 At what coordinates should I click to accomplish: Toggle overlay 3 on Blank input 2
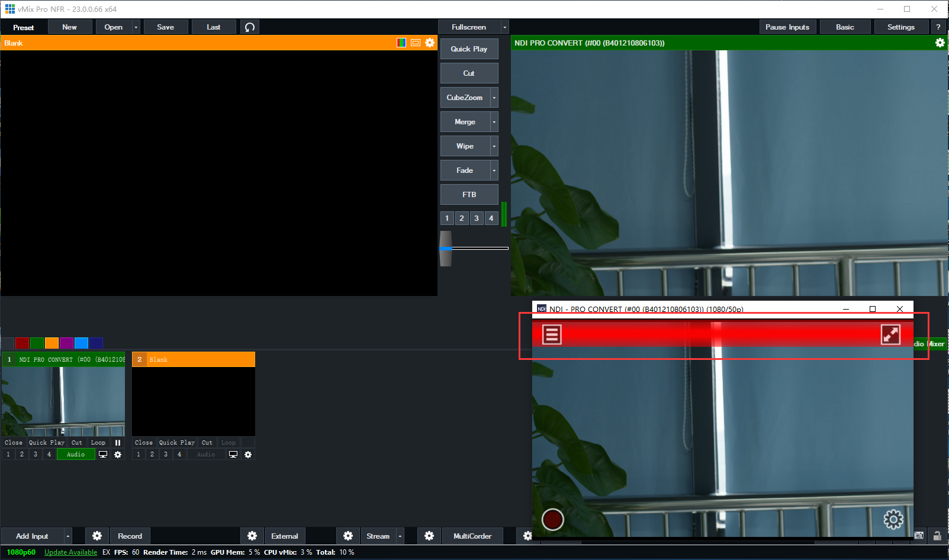tap(166, 455)
